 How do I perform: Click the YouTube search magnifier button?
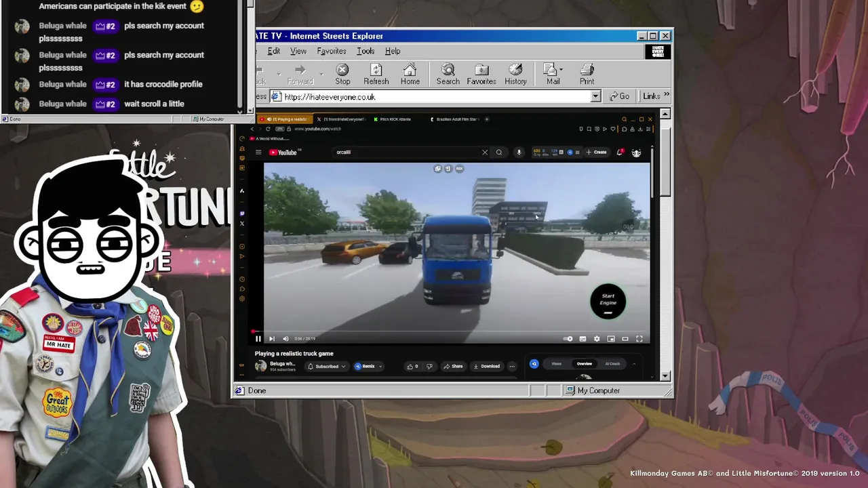[x=499, y=152]
